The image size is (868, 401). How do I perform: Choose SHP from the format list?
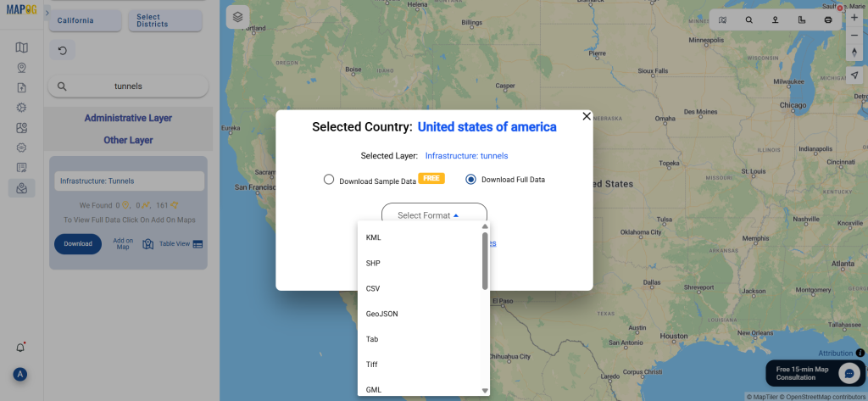419,263
